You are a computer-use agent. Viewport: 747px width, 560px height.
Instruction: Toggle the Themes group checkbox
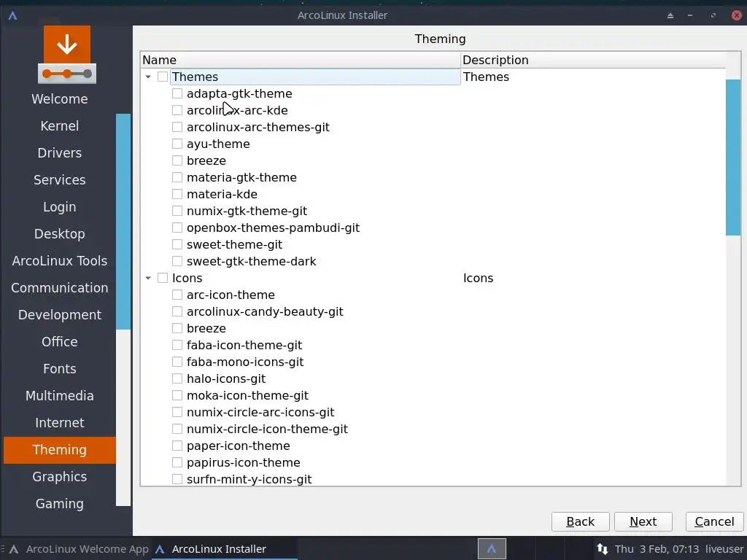point(163,77)
